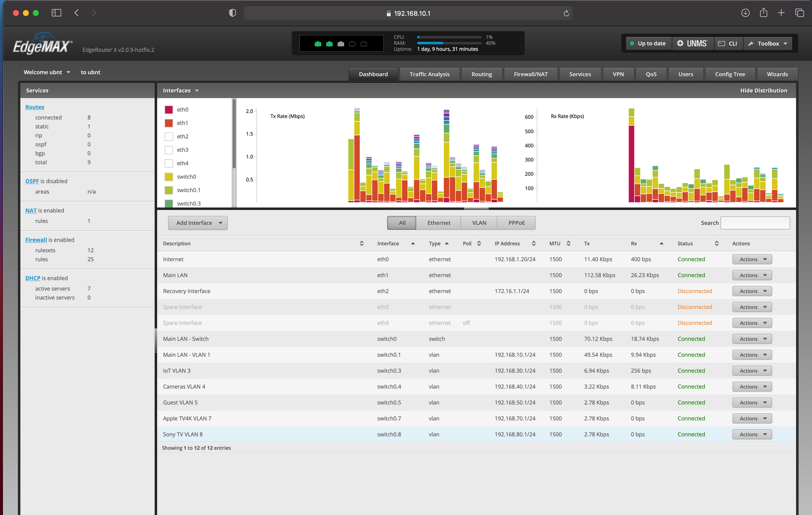Expand the Add Interface dropdown
Viewport: 812px width, 515px height.
(220, 223)
